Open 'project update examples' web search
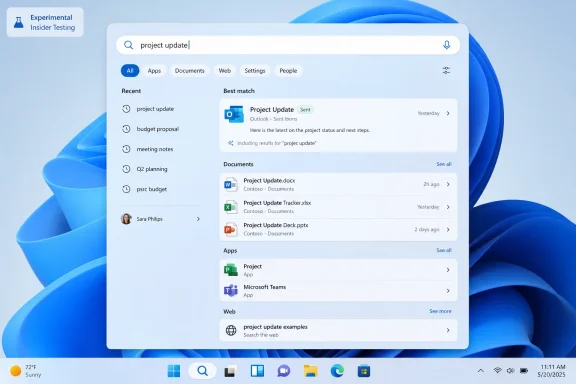576x384 pixels. [x=276, y=327]
